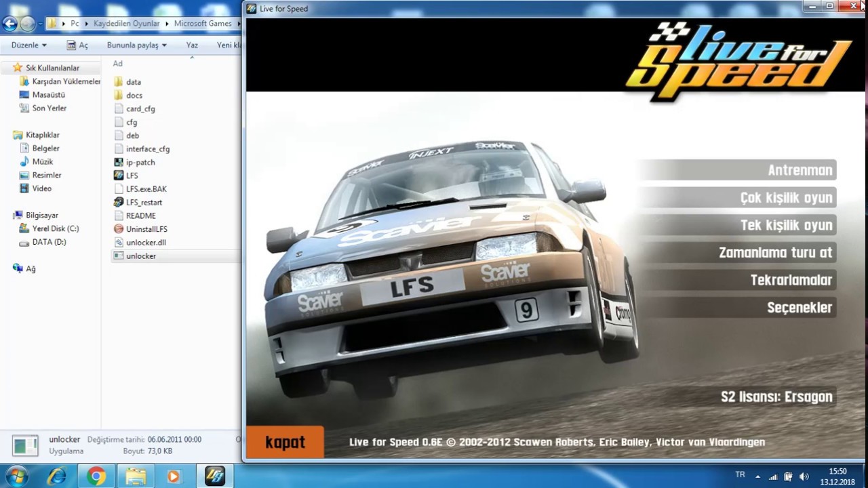This screenshot has height=488, width=868.
Task: Click the Yaz toolbar button
Action: (192, 45)
